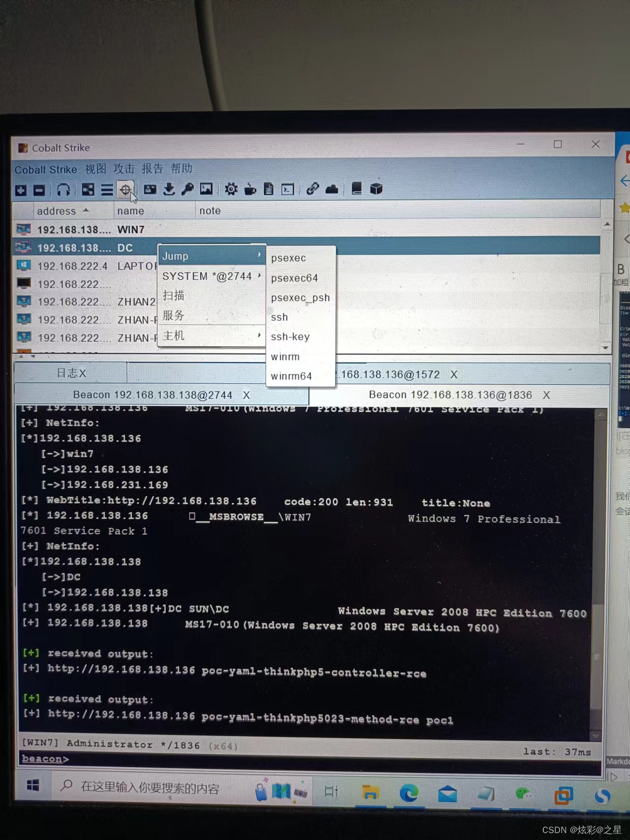Open File Explorer on taskbar
The width and height of the screenshot is (630, 840).
tap(370, 792)
